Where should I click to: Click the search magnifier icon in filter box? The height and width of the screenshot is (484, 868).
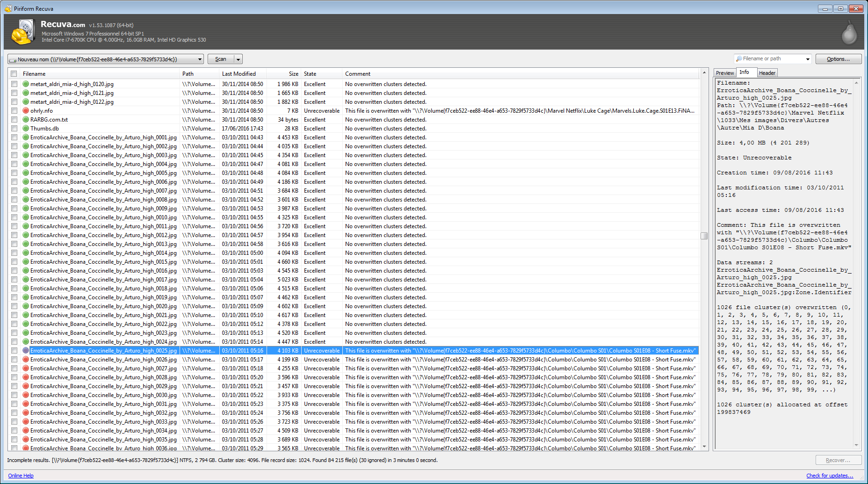pos(739,59)
